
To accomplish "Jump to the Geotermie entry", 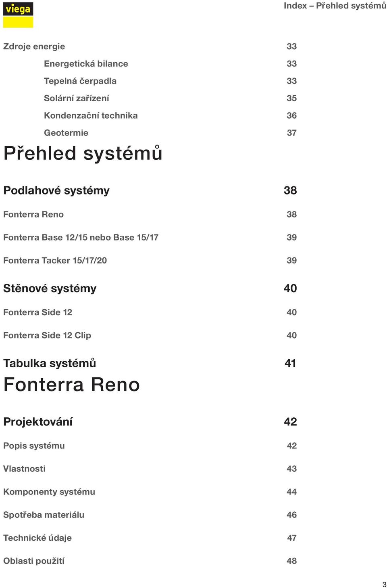I will (x=66, y=133).
